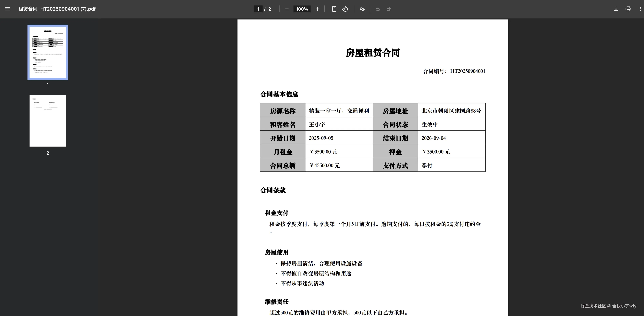Download the rental contract PDF
The image size is (644, 316).
pyautogui.click(x=616, y=9)
